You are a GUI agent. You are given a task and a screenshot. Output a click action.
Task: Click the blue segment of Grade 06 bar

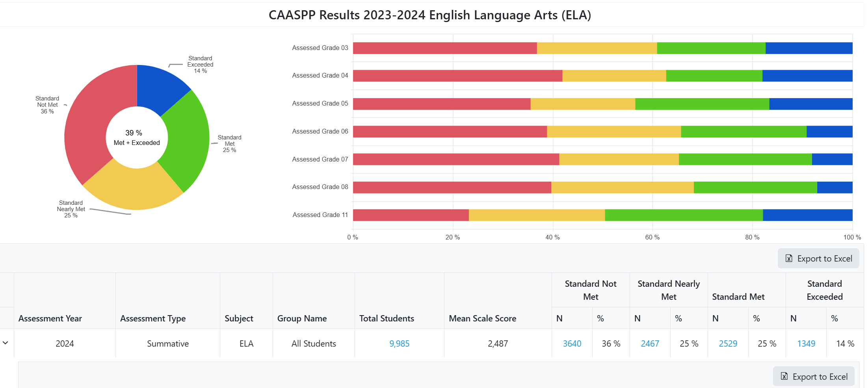click(829, 132)
